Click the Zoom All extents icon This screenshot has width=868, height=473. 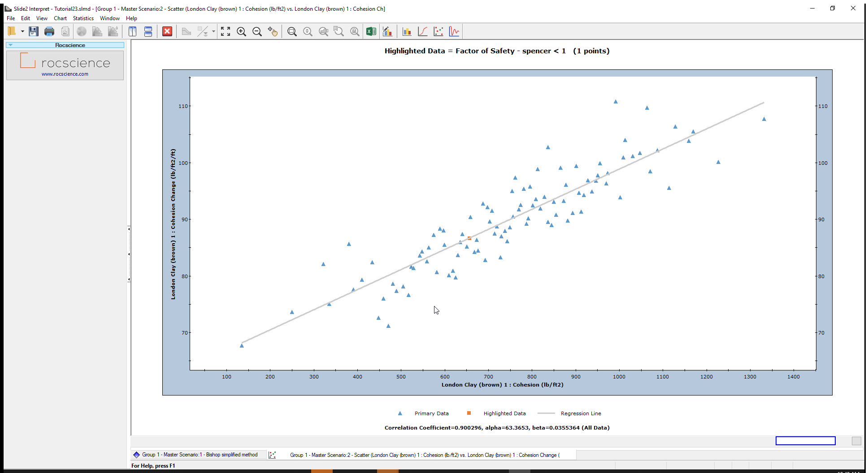click(226, 31)
